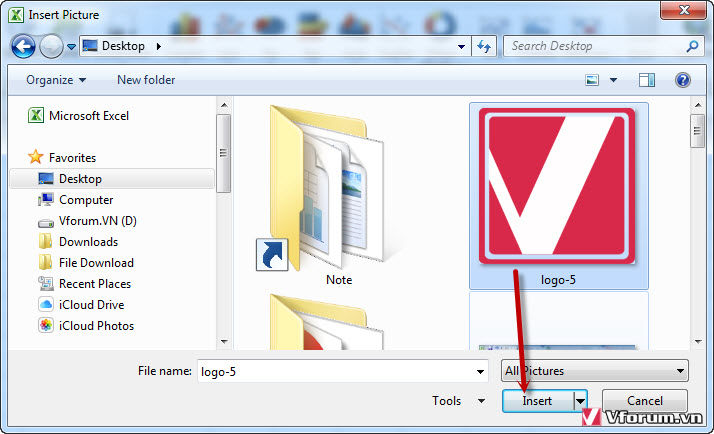Open the more view options dropdown arrow

pos(613,81)
